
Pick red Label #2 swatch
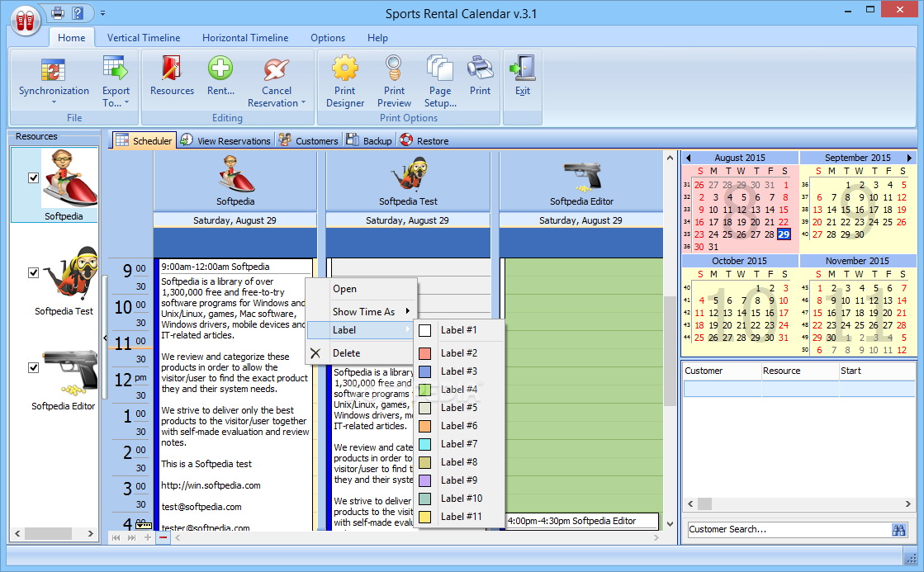point(425,353)
